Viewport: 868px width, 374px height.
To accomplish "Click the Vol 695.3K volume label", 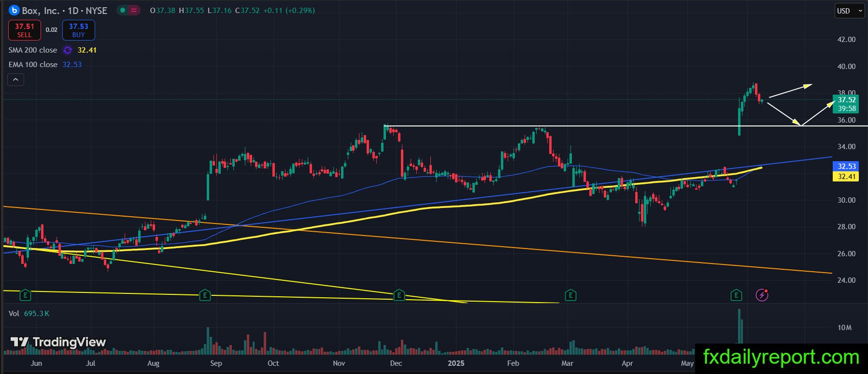I will coord(29,314).
